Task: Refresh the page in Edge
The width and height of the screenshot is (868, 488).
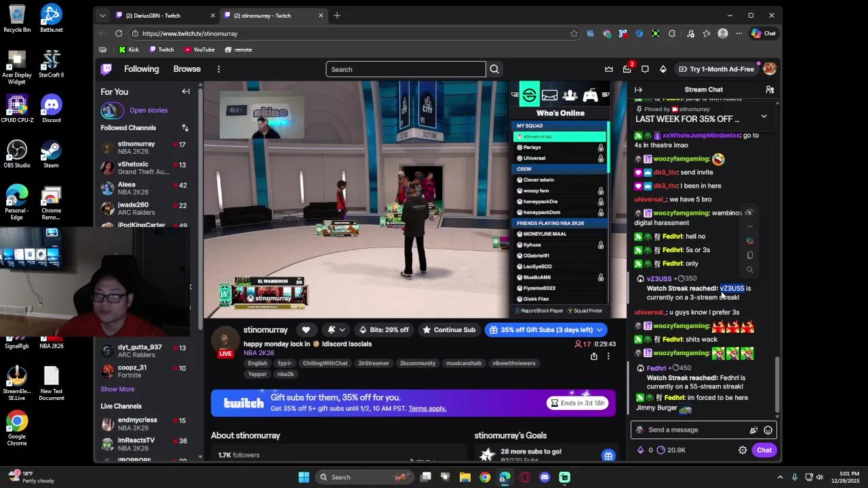Action: (119, 33)
